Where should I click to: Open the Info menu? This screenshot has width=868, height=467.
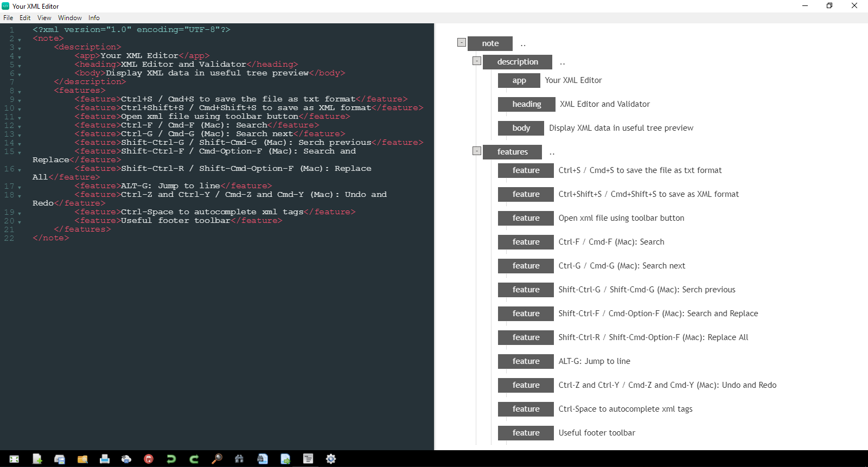coord(94,18)
